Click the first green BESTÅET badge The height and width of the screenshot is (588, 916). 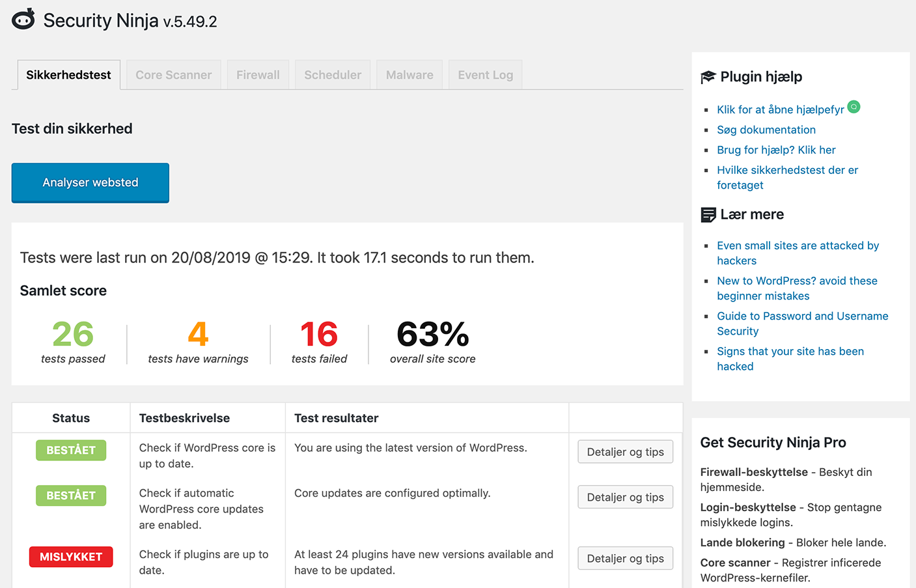click(70, 450)
